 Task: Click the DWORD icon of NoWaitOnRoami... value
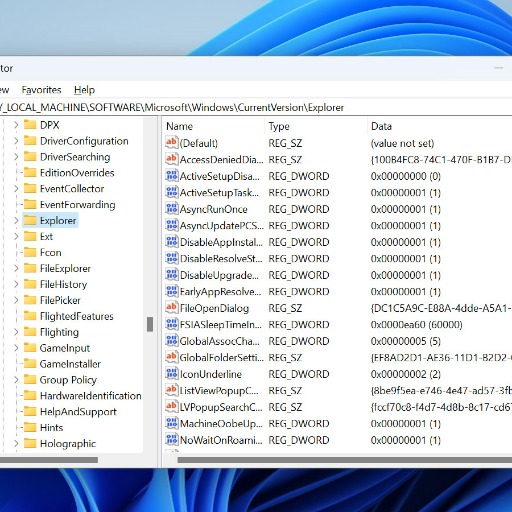(x=171, y=440)
